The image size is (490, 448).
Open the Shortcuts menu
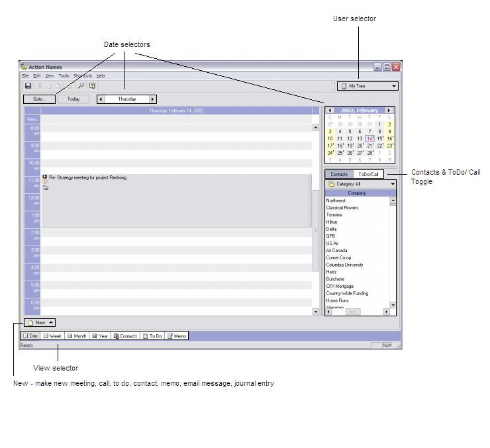click(x=83, y=76)
